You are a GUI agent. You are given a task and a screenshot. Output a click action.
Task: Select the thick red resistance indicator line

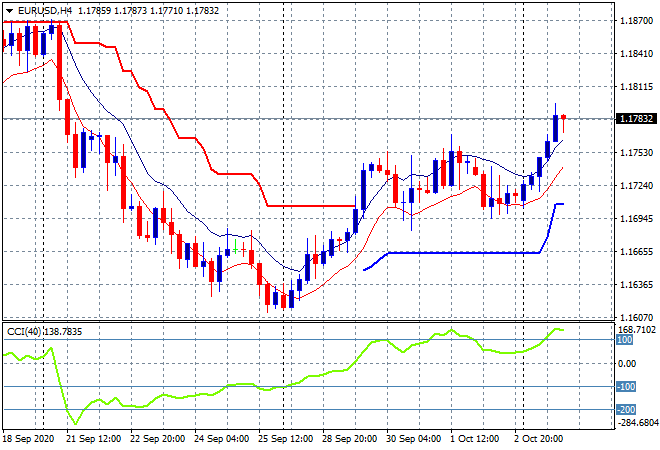[x=177, y=137]
